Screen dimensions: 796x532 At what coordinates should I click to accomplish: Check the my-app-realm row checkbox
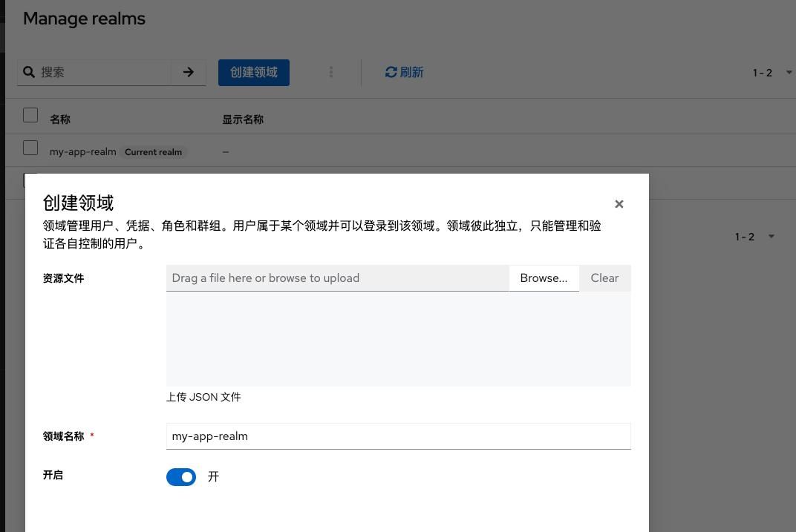(30, 148)
